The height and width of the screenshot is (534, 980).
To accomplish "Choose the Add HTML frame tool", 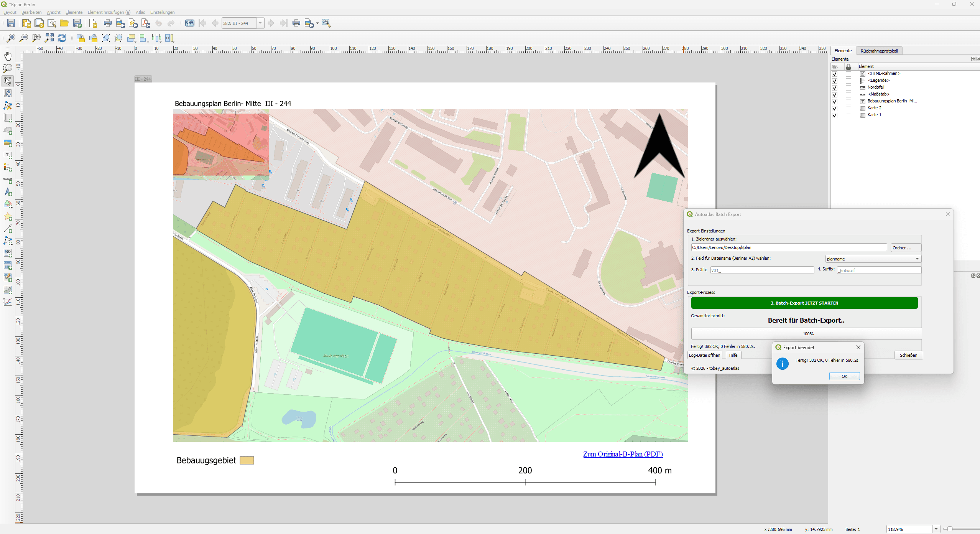I will tap(8, 253).
